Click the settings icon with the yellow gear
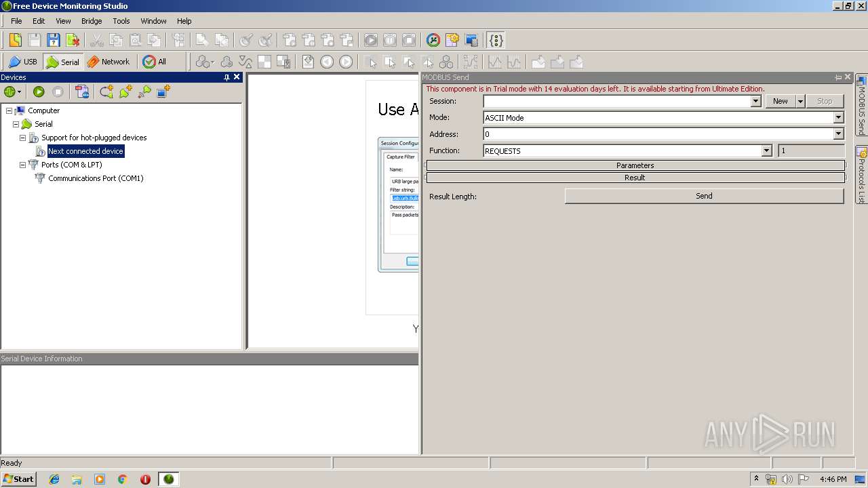The height and width of the screenshot is (488, 868). [x=452, y=40]
